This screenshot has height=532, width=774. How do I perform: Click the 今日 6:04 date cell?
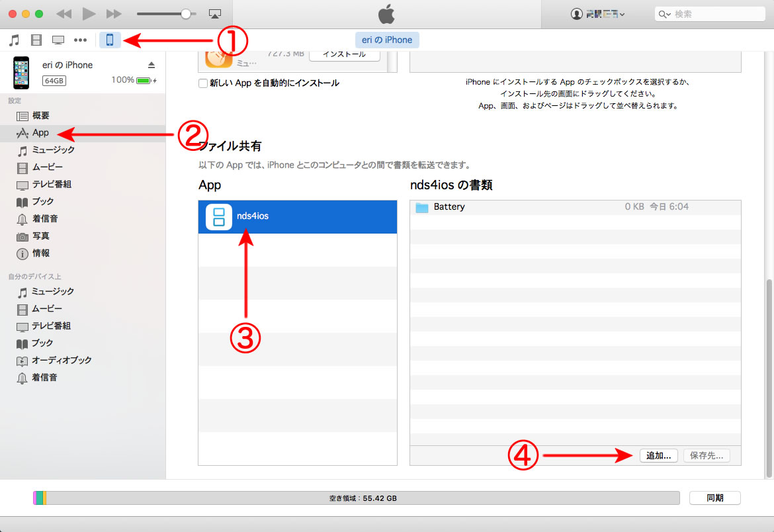point(669,207)
